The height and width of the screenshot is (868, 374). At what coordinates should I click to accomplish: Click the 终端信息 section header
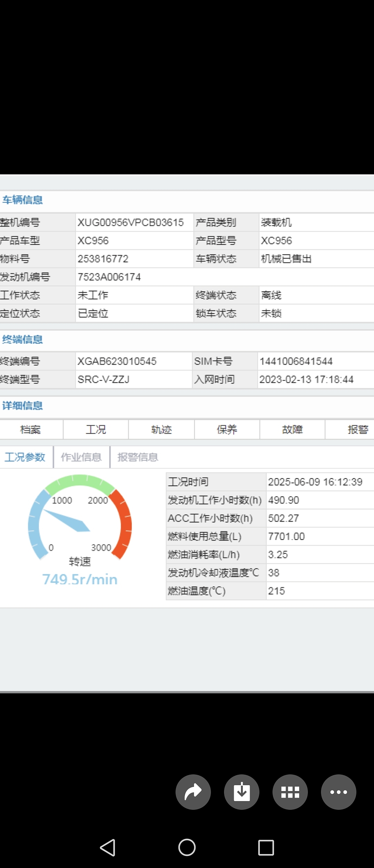coord(23,339)
